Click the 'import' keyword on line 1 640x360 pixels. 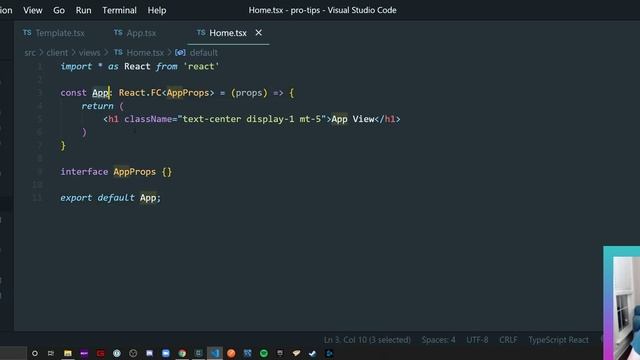click(76, 67)
